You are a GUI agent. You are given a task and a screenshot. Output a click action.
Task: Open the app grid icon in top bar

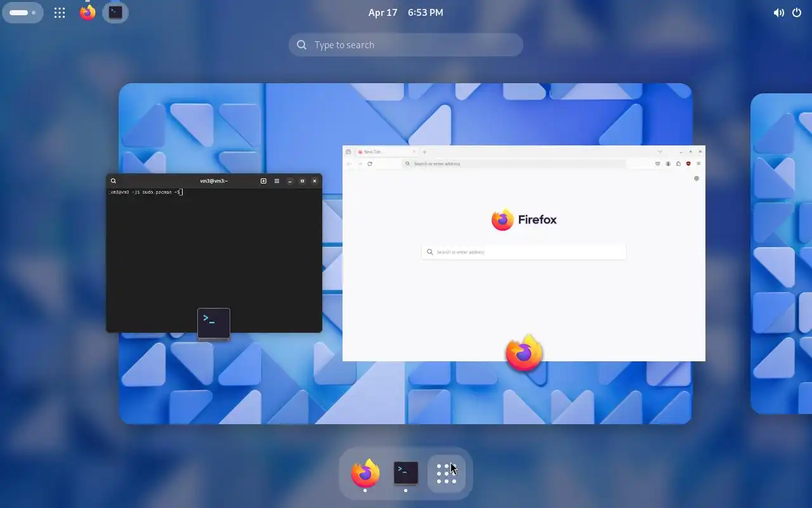click(x=60, y=13)
